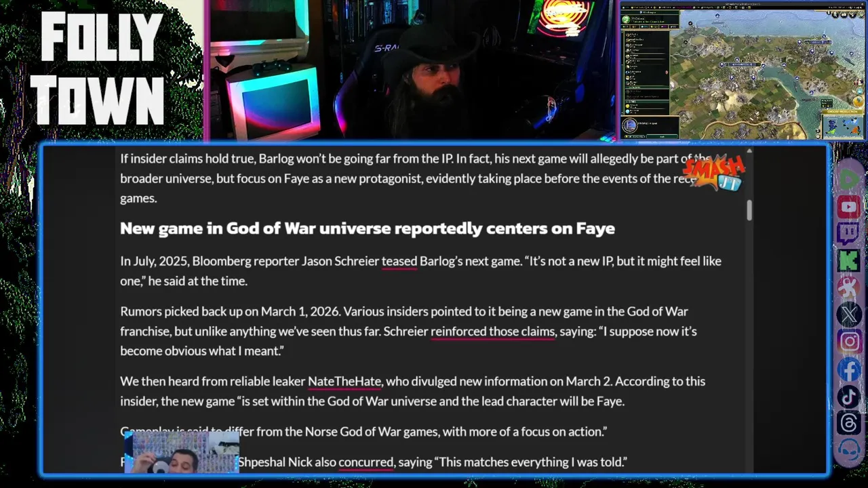Click the Threads icon
The image size is (868, 488).
pyautogui.click(x=849, y=424)
